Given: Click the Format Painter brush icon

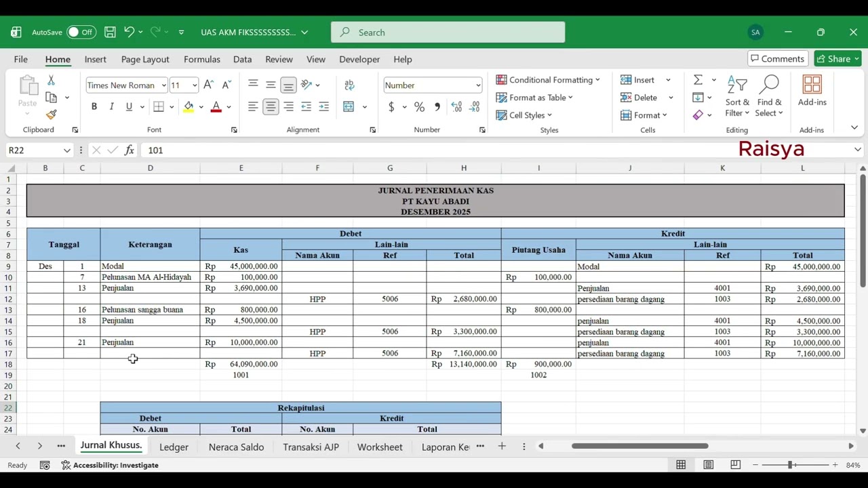Looking at the screenshot, I should tap(52, 115).
